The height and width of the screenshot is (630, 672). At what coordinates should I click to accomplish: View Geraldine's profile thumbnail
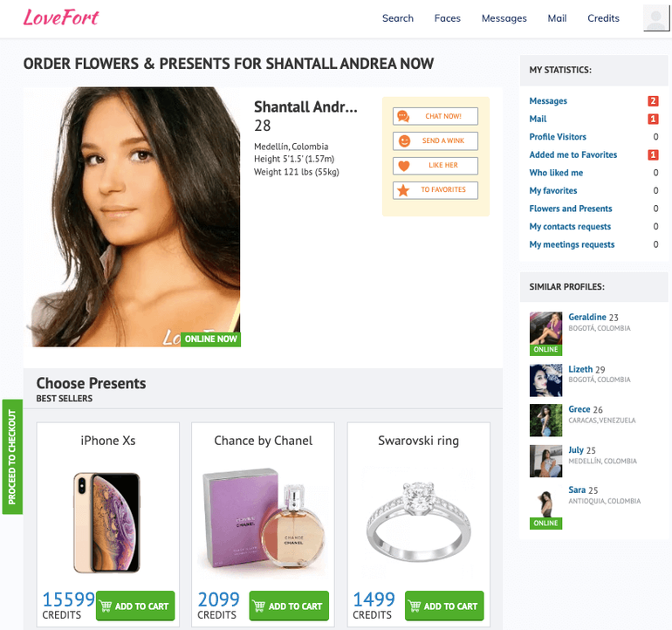pyautogui.click(x=545, y=333)
